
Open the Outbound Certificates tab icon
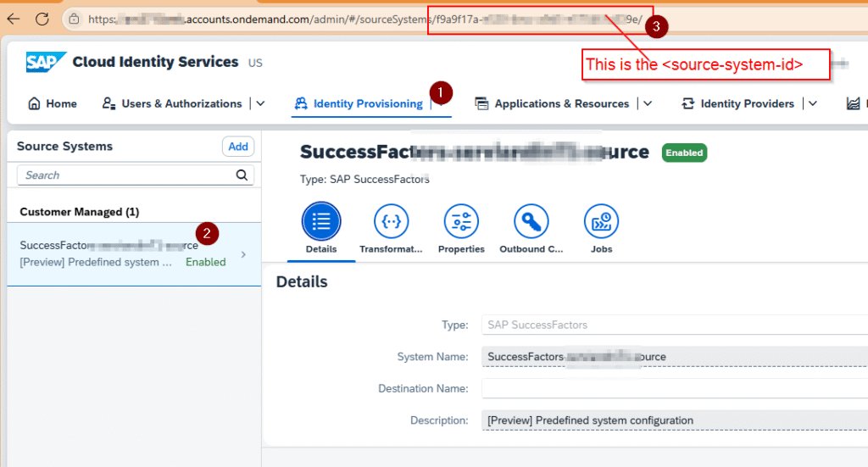(x=531, y=221)
